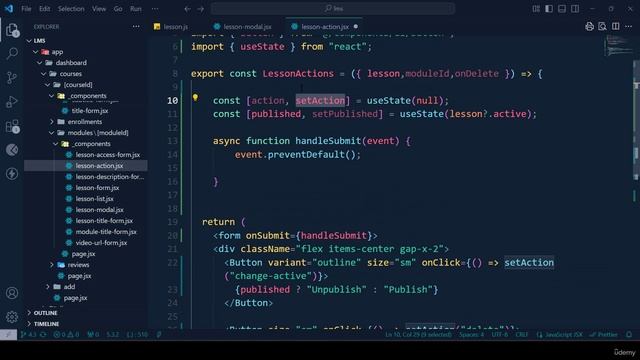Open the lightning bolt extension in activity bar

coord(12,174)
